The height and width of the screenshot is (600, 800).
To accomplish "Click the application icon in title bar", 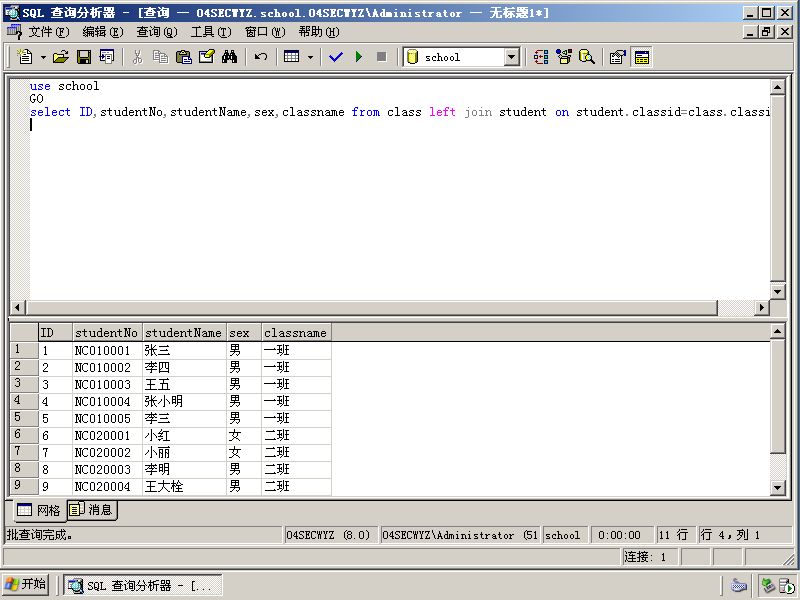I will (12, 13).
